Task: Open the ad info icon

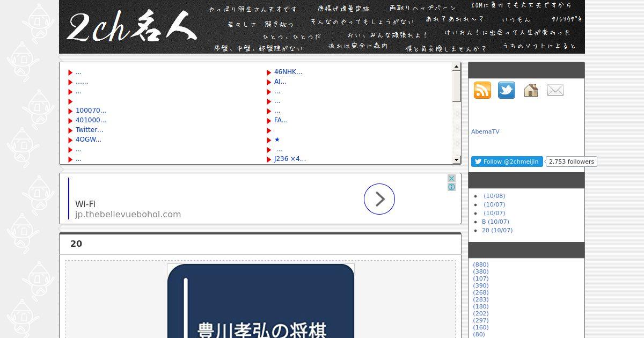Action: 452,187
